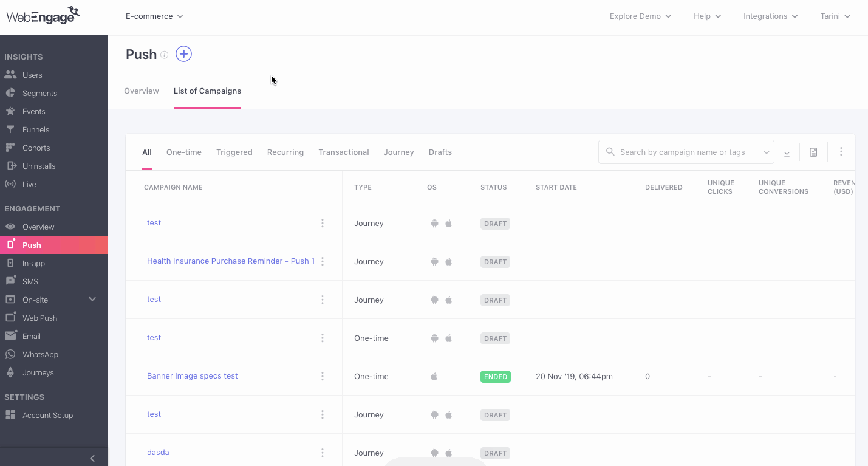
Task: Open the Events star icon in sidebar
Action: [x=10, y=111]
